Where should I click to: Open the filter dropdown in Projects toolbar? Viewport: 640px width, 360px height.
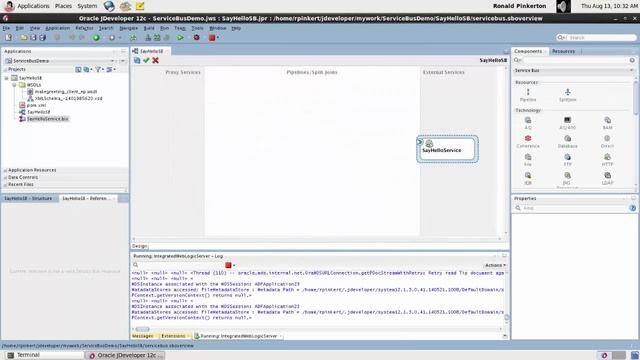pyautogui.click(x=99, y=69)
